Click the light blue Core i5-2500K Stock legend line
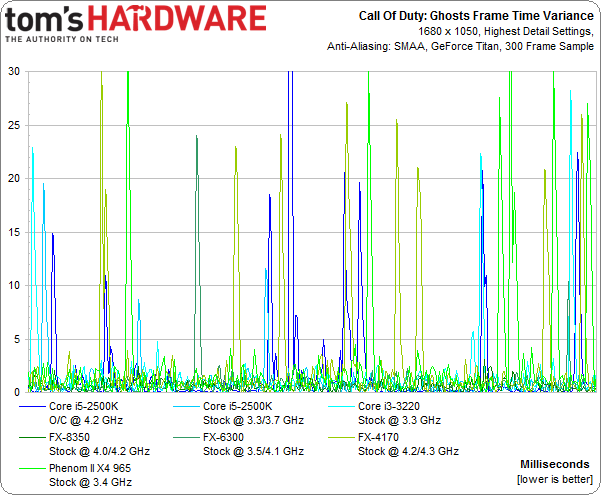The width and height of the screenshot is (601, 495). click(x=186, y=406)
